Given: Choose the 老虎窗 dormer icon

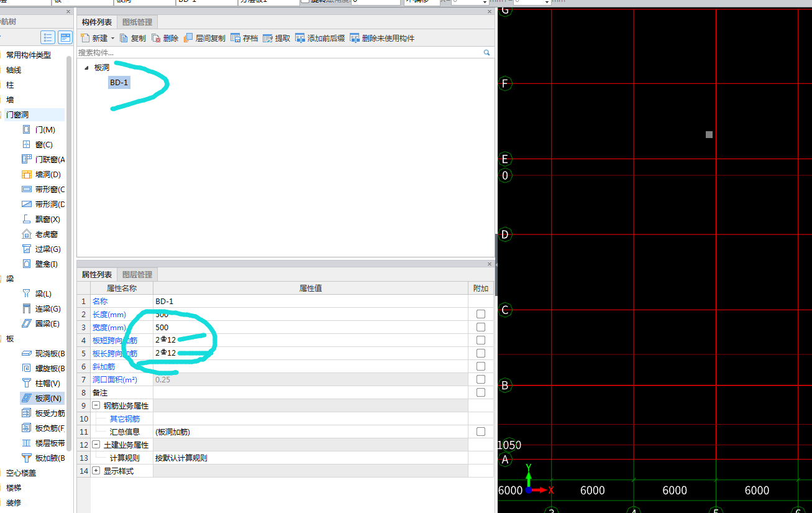Looking at the screenshot, I should pyautogui.click(x=26, y=234).
